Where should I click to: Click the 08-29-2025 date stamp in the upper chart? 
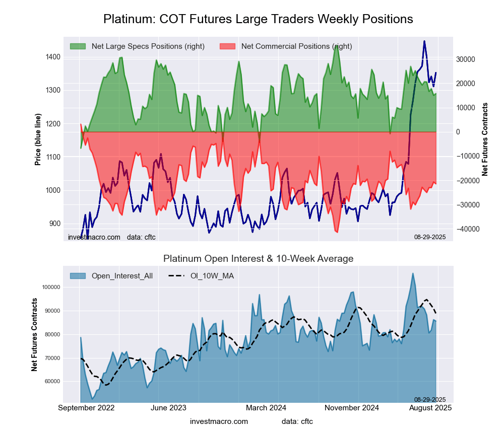click(x=429, y=236)
